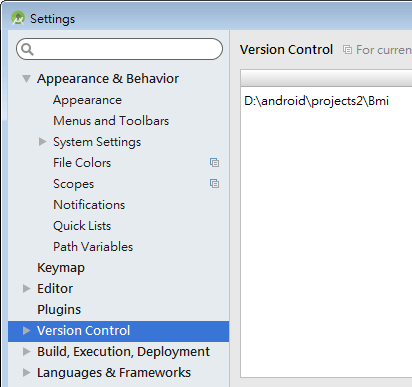412x387 pixels.
Task: Open the Keymap settings
Action: [x=61, y=268]
